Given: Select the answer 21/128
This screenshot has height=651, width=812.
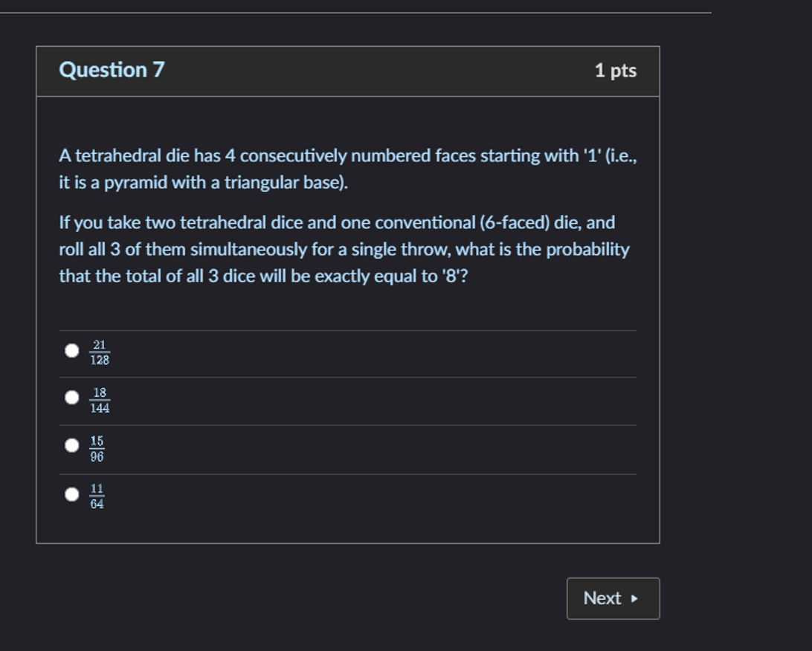Looking at the screenshot, I should (x=71, y=350).
